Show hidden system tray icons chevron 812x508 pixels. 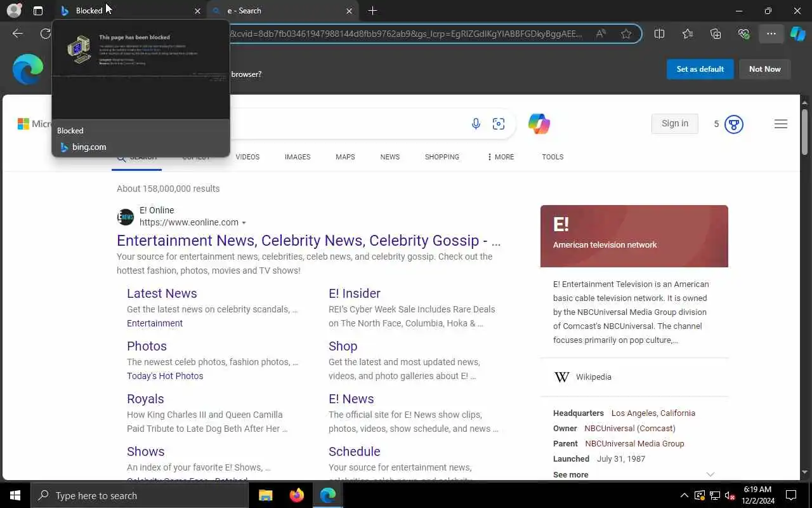(684, 495)
